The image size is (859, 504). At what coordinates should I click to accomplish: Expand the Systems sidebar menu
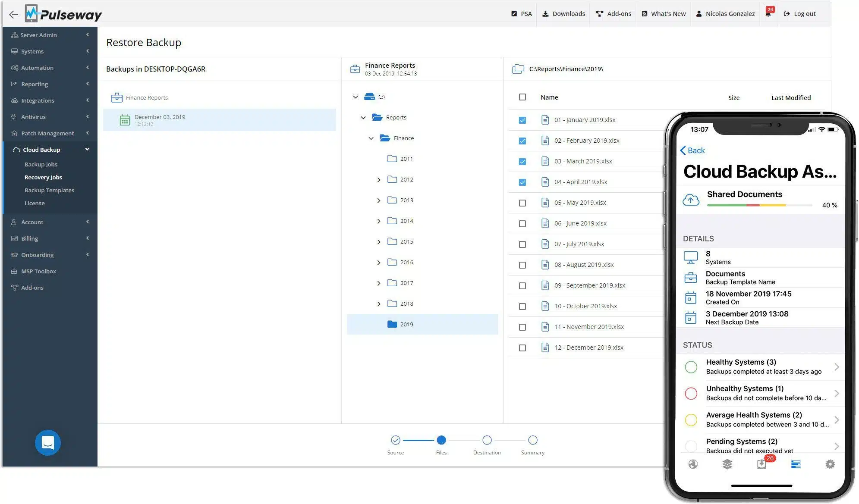[x=50, y=51]
